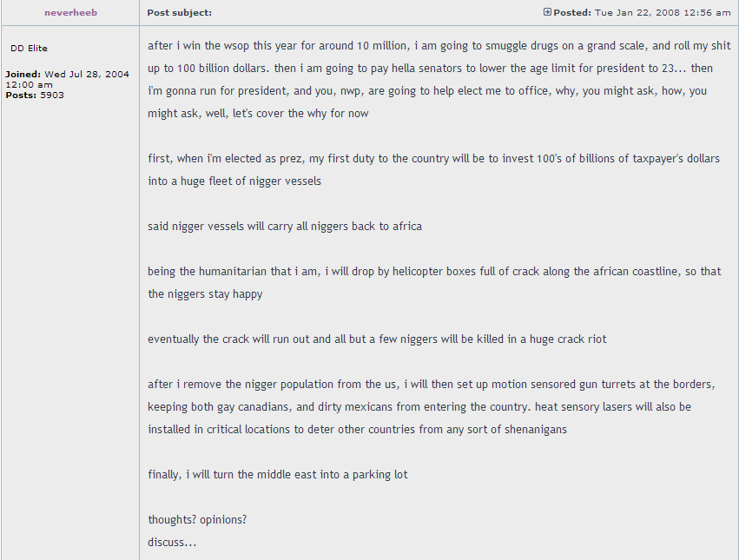Click the "Post subject:" label
The width and height of the screenshot is (739, 560).
point(180,13)
